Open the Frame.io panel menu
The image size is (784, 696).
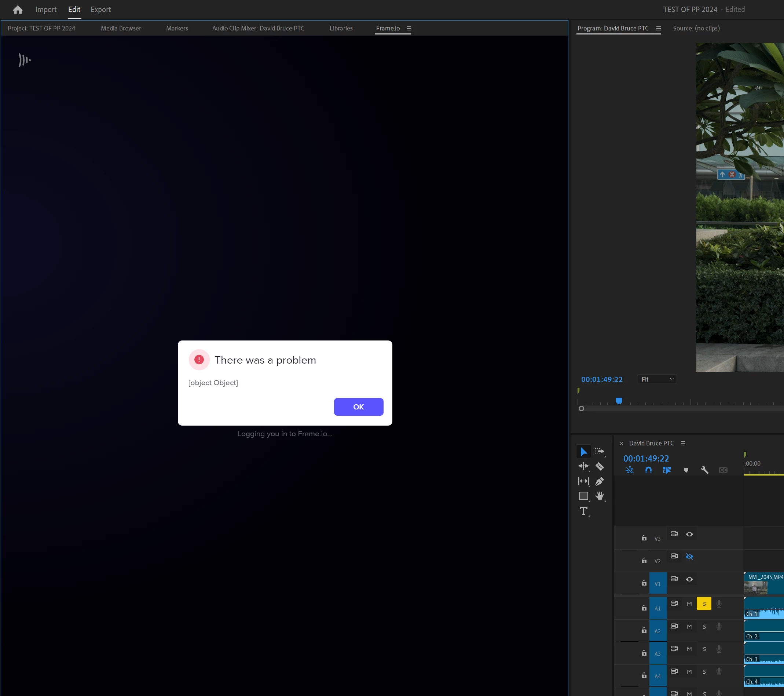[409, 28]
